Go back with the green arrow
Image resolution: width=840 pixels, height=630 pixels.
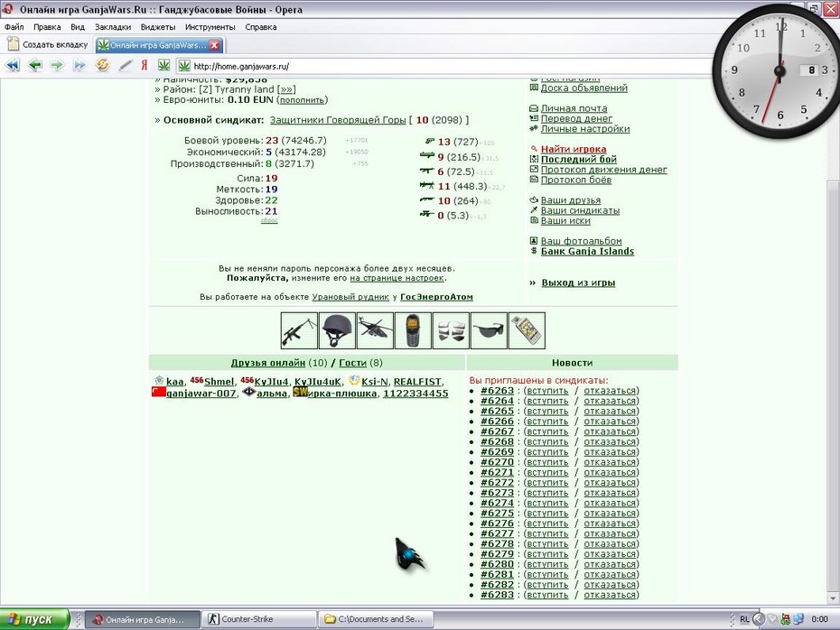[x=35, y=65]
